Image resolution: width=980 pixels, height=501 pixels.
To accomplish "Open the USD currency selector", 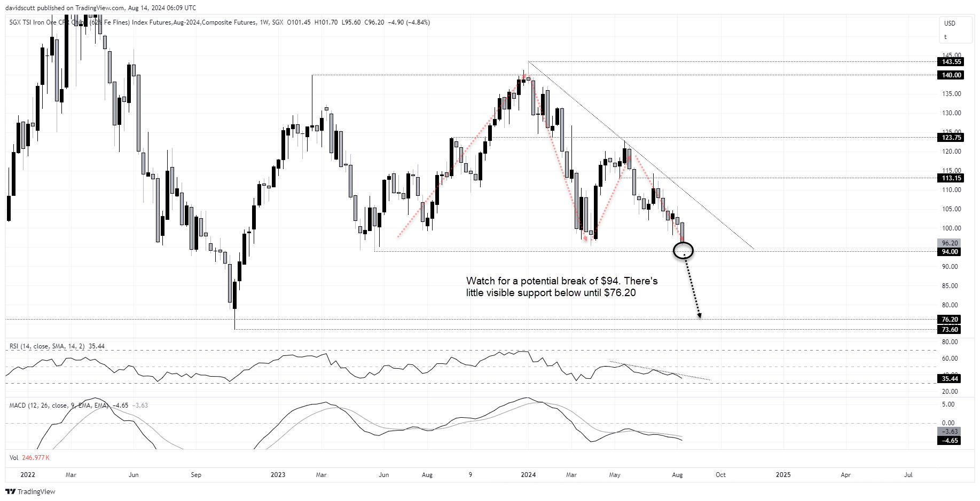I will click(950, 23).
